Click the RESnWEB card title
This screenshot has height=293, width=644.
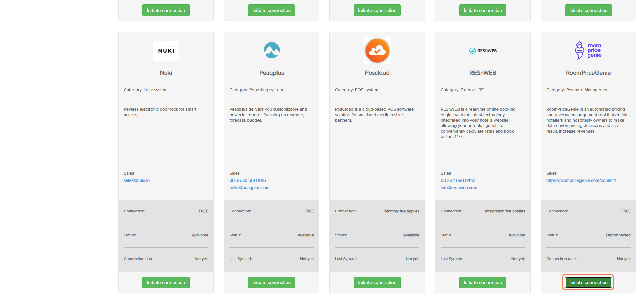coord(483,73)
